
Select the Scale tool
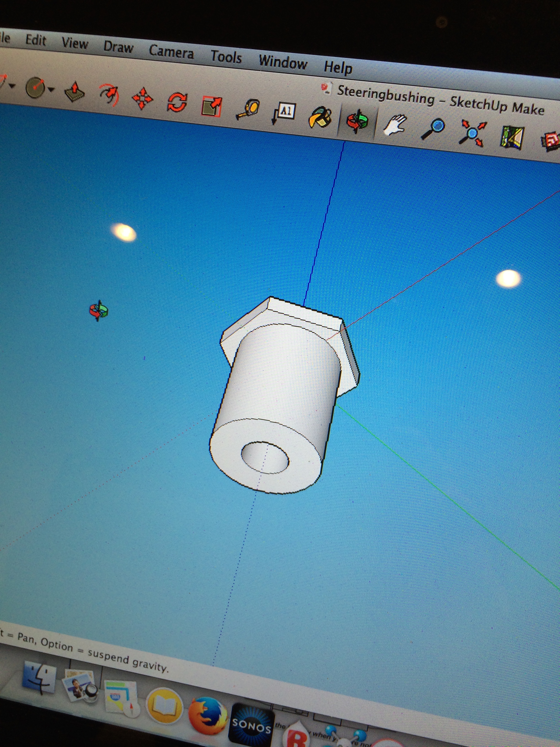coord(212,106)
